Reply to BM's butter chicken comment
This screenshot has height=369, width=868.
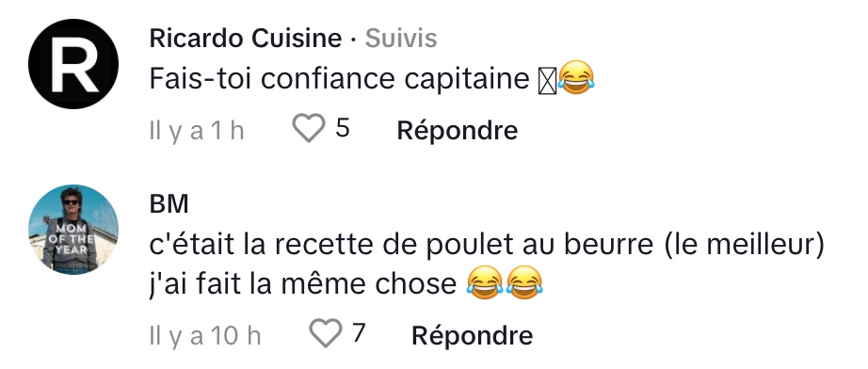tap(473, 335)
